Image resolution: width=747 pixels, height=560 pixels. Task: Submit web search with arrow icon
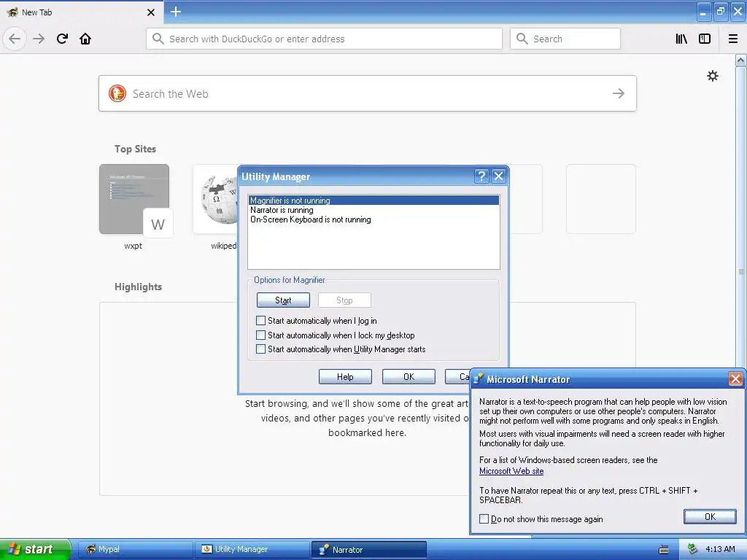619,93
